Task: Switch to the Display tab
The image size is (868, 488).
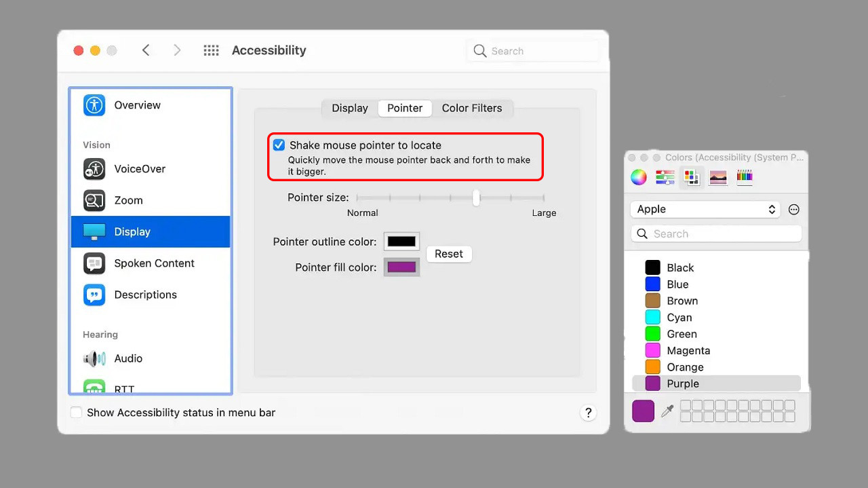Action: (350, 108)
